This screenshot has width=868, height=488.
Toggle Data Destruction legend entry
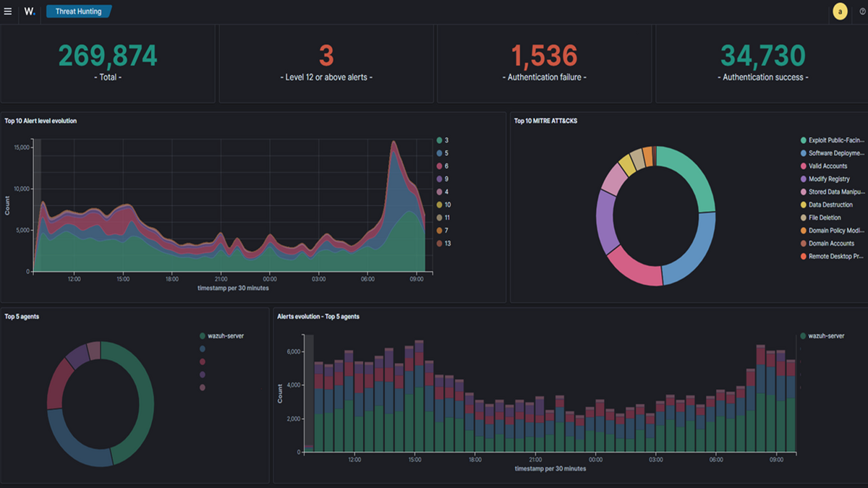click(830, 205)
